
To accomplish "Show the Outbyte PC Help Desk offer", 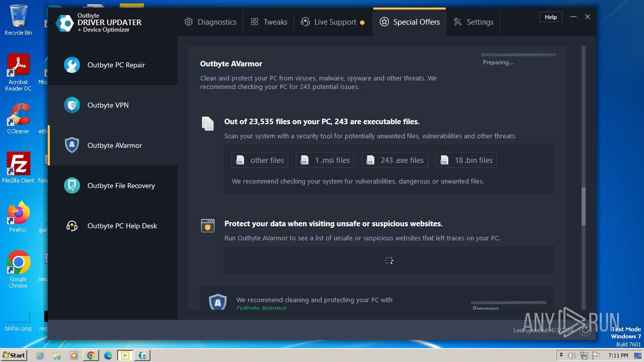I will pos(113,226).
